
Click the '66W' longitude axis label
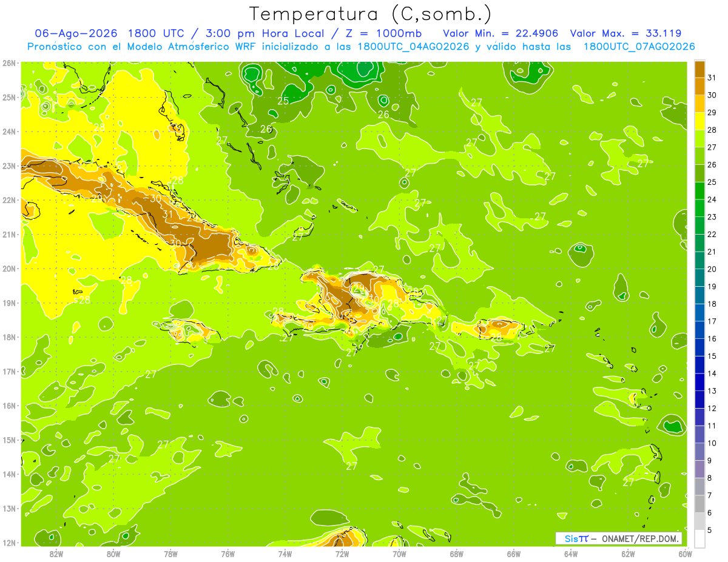pyautogui.click(x=514, y=554)
